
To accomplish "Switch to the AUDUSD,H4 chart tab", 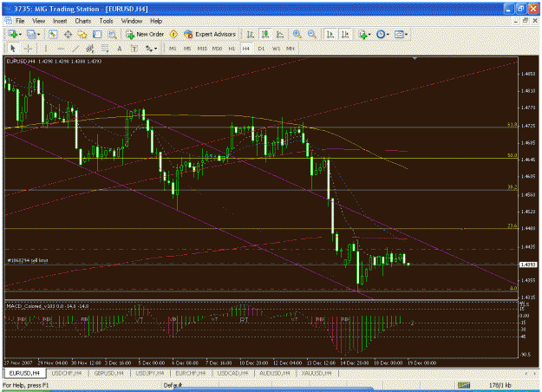I will pyautogui.click(x=275, y=373).
